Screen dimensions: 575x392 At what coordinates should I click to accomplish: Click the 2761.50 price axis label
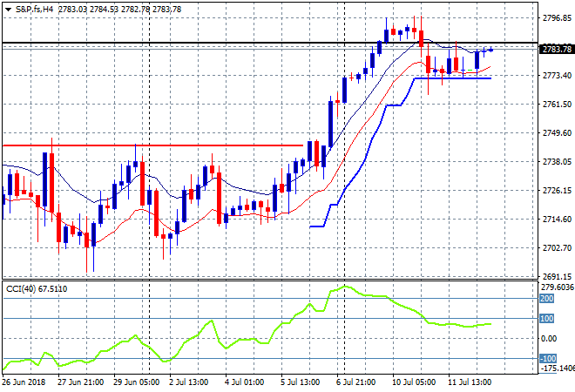pyautogui.click(x=557, y=105)
